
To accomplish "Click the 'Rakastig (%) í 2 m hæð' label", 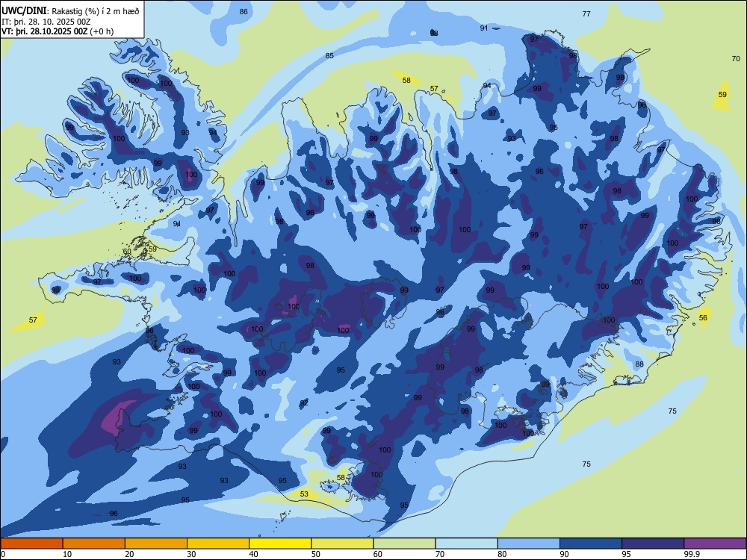I will click(96, 11).
